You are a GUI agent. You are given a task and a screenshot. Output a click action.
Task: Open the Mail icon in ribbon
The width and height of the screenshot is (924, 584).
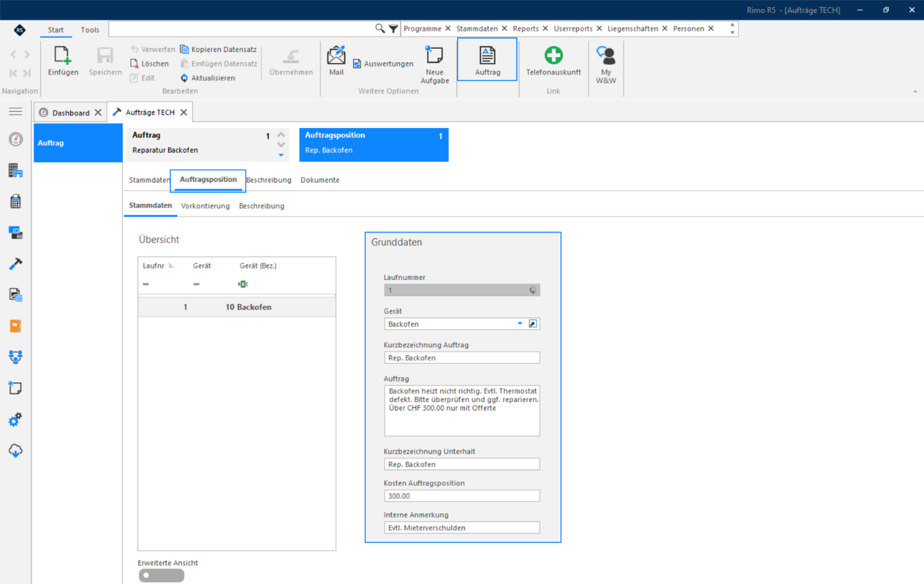336,56
